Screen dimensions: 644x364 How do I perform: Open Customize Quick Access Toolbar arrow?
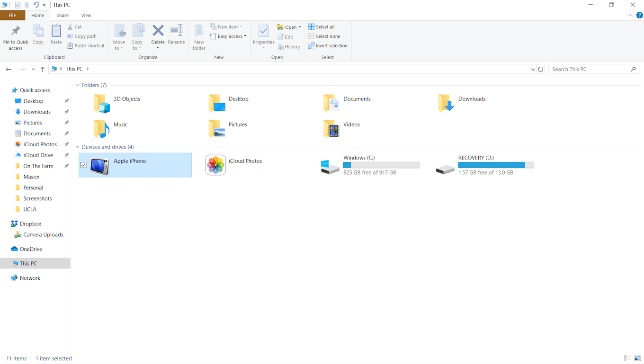click(x=45, y=5)
